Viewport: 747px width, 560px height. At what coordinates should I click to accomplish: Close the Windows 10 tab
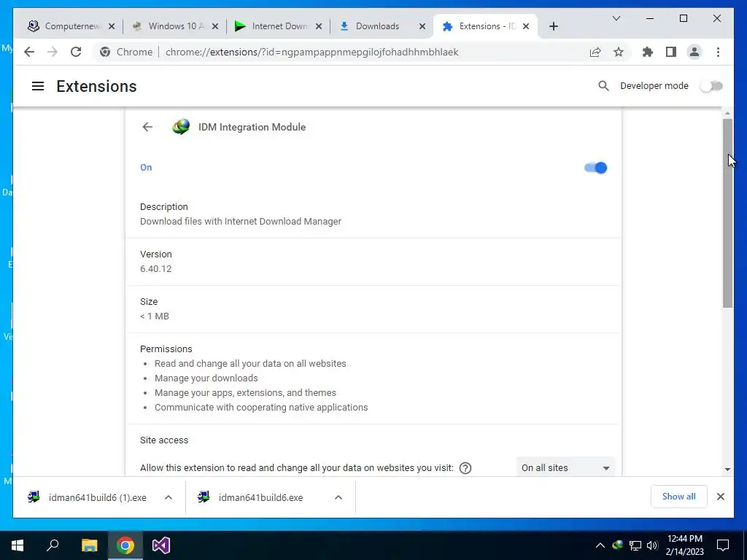(215, 26)
